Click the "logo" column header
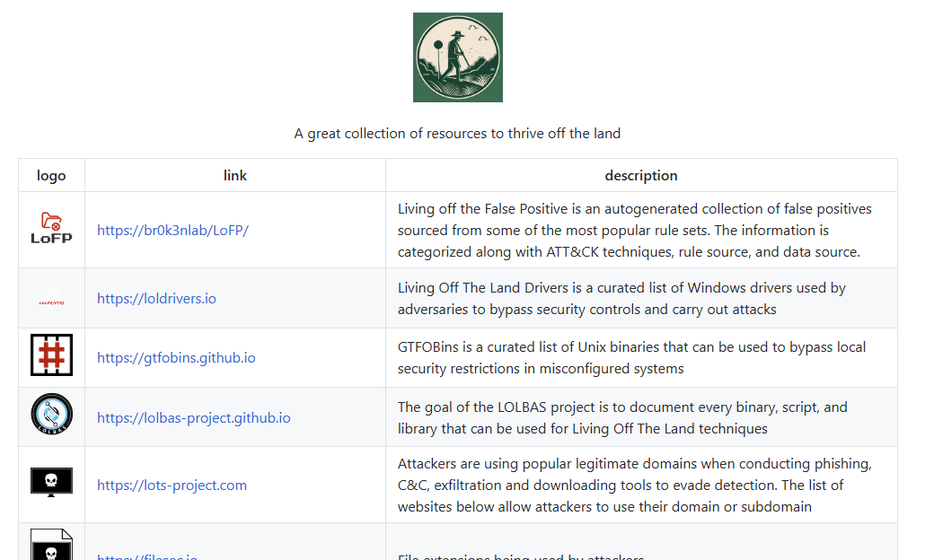 click(x=51, y=175)
